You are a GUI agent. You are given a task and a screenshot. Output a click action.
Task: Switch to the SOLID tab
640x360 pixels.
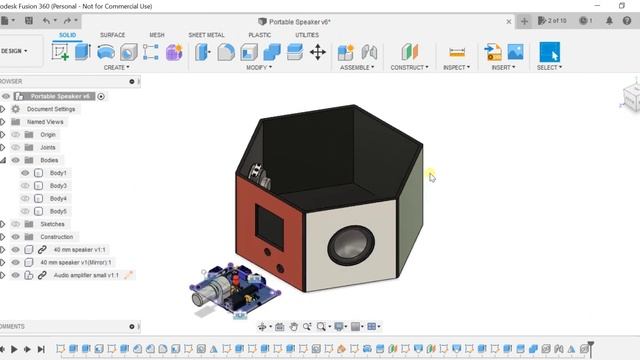coord(67,35)
